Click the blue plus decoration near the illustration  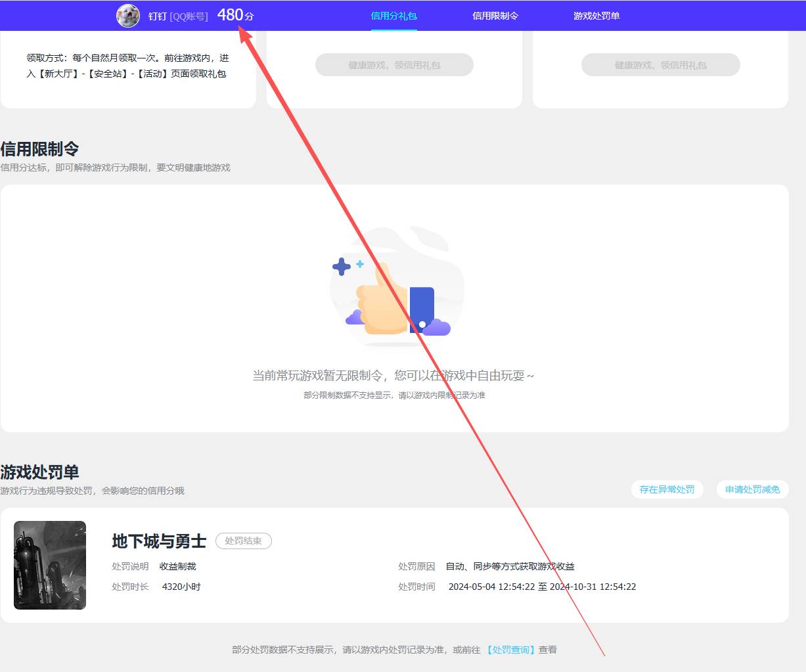coord(340,267)
